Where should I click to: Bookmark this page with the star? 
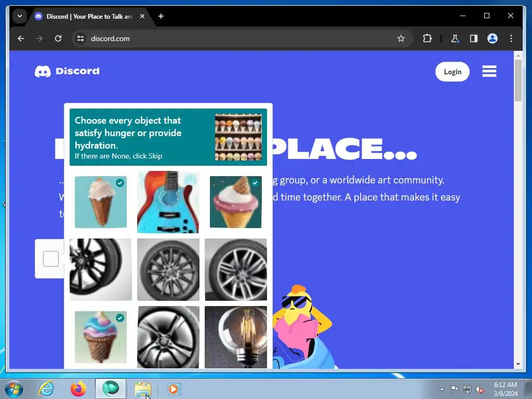pos(401,38)
